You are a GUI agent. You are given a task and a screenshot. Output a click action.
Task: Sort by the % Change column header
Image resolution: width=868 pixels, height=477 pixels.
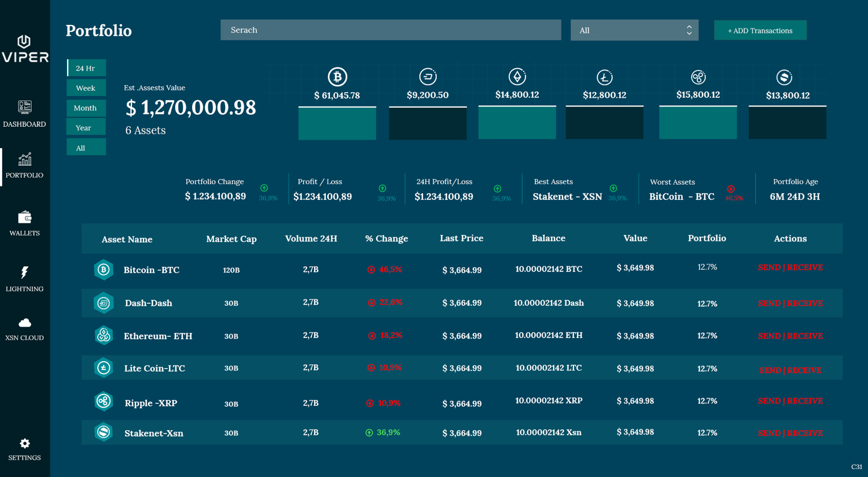[x=387, y=238]
